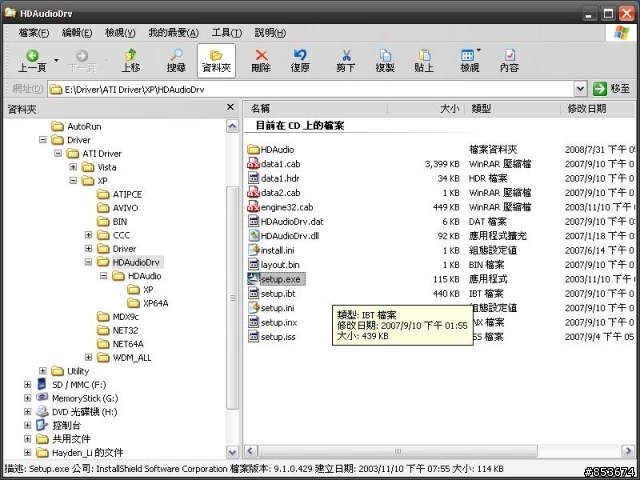This screenshot has width=640, height=480.
Task: Go up one folder with 上移
Action: (131, 61)
